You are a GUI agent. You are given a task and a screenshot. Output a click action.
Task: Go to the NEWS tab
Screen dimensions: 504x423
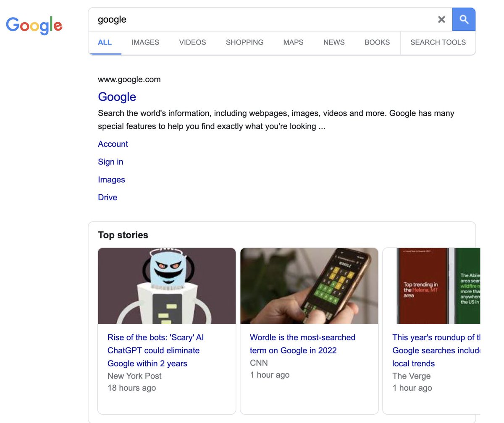tap(334, 42)
